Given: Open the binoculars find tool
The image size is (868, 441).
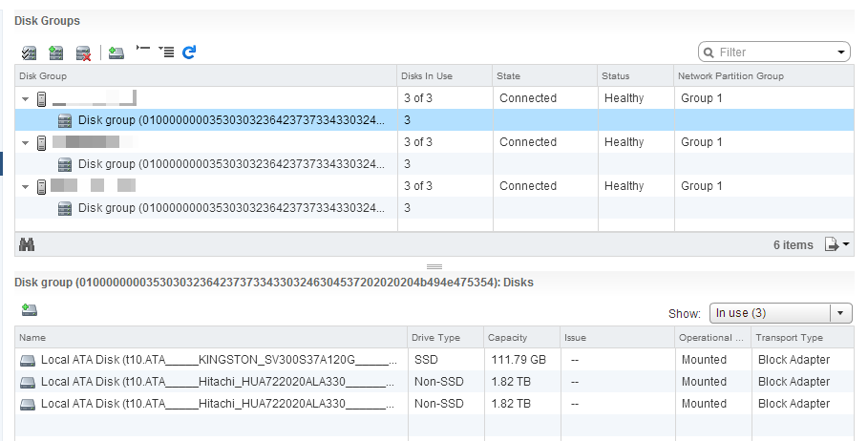Looking at the screenshot, I should tap(27, 245).
